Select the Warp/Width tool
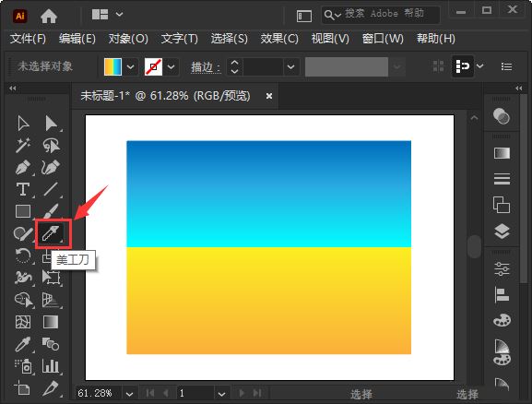Viewport: 532px width, 404px height. pyautogui.click(x=23, y=278)
